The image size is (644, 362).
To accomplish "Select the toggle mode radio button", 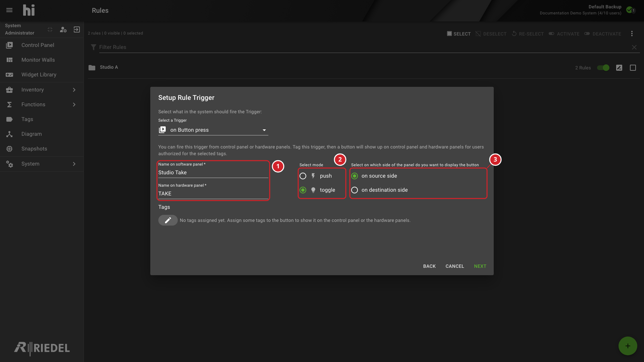I will click(303, 190).
